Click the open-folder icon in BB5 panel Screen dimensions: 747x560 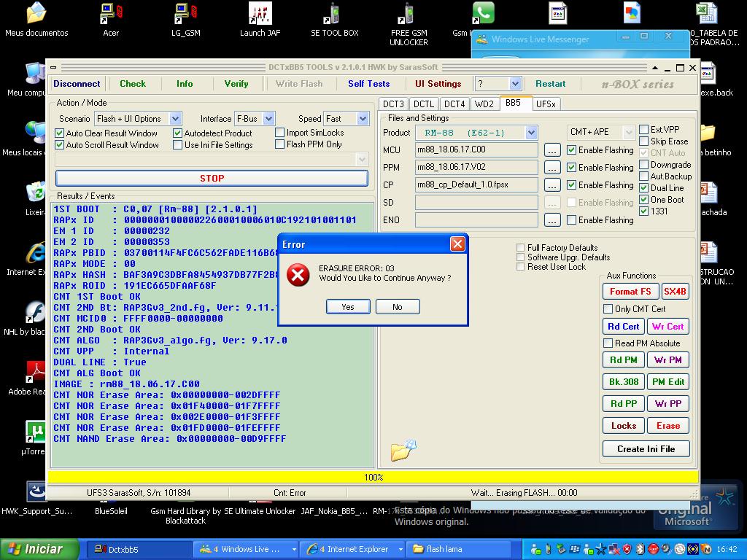click(x=403, y=450)
